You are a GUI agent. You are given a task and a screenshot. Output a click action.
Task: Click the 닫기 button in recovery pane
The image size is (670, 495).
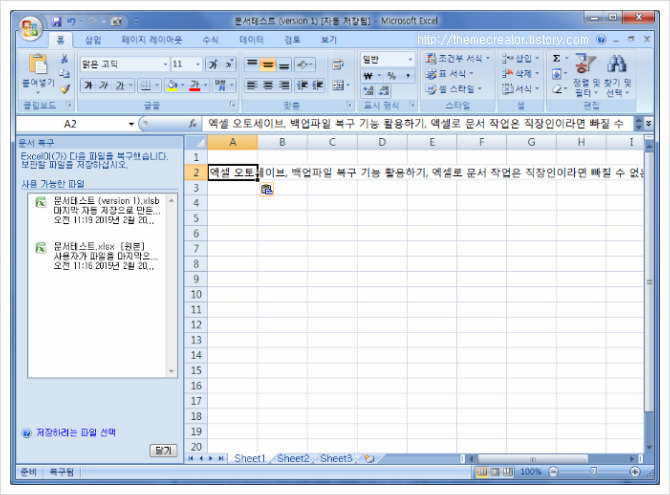163,451
